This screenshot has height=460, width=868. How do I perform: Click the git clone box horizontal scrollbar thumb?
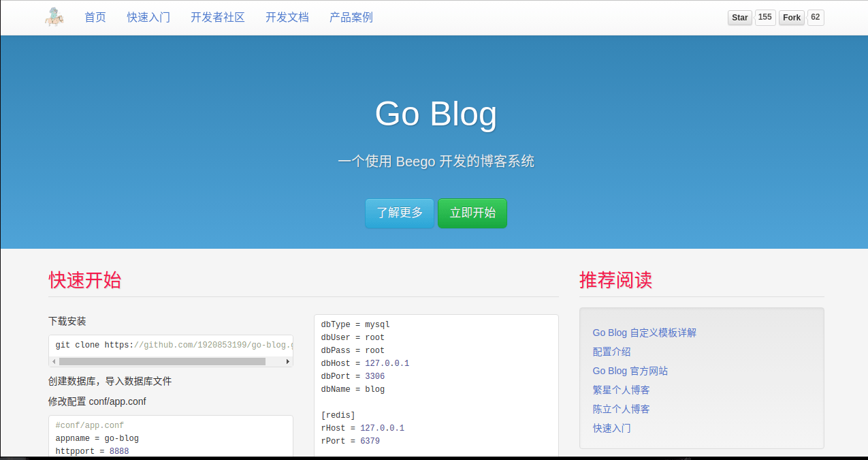pos(162,362)
